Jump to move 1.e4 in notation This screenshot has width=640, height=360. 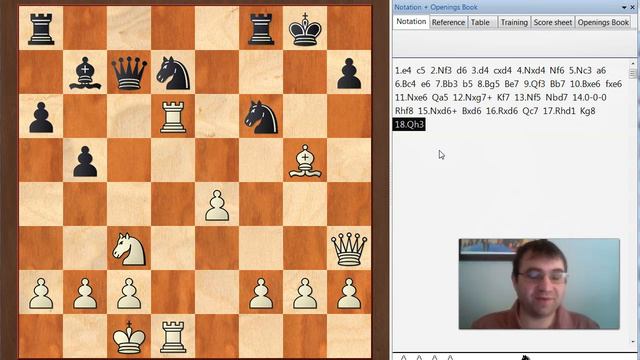click(x=403, y=71)
